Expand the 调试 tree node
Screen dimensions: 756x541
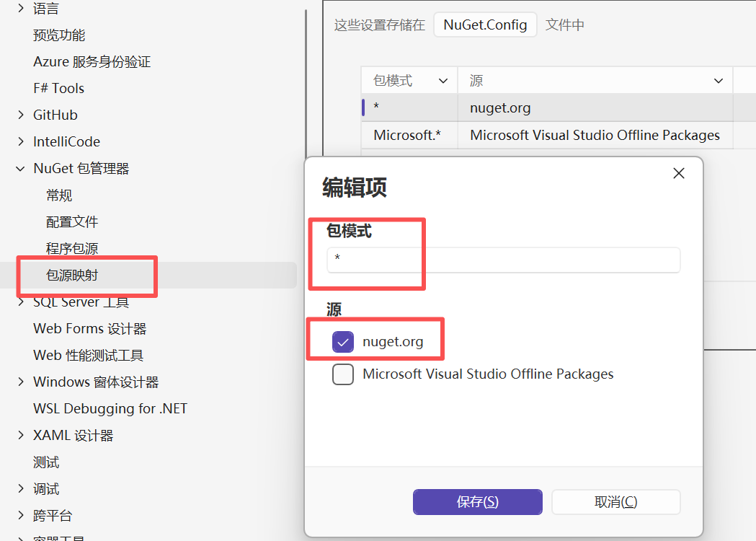point(20,489)
